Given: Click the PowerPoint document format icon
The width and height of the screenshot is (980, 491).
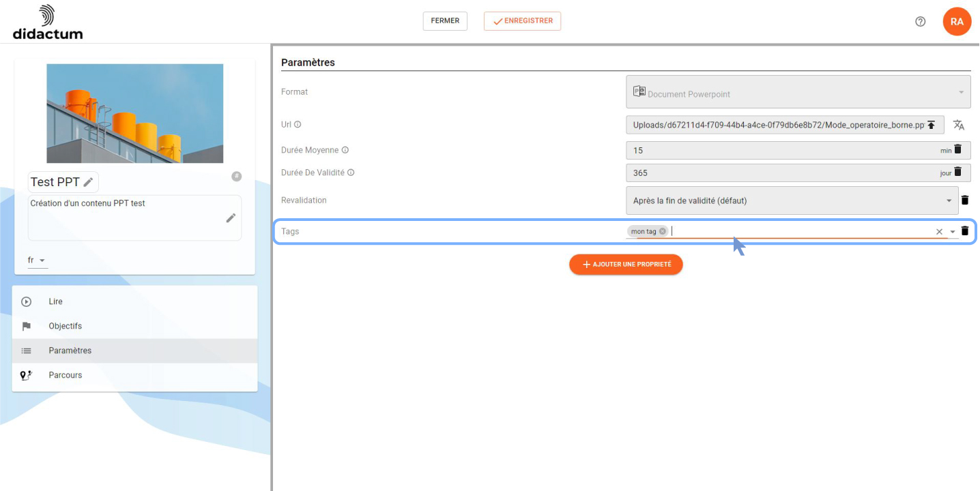Looking at the screenshot, I should pos(639,91).
